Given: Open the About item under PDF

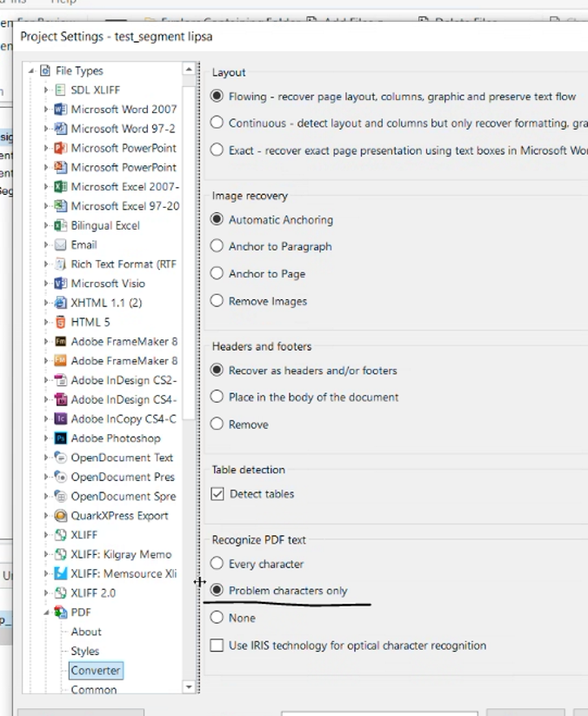Looking at the screenshot, I should (86, 632).
